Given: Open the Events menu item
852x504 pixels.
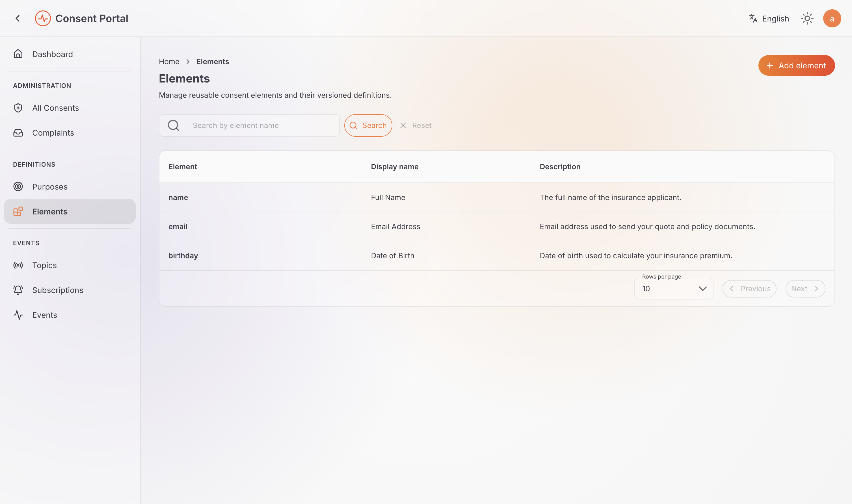Looking at the screenshot, I should tap(70, 315).
